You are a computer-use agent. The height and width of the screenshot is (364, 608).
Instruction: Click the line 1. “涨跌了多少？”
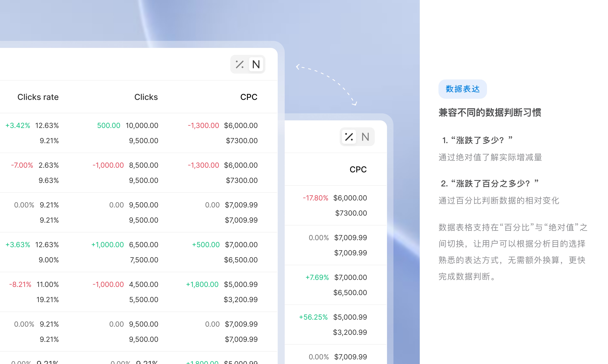(x=477, y=140)
